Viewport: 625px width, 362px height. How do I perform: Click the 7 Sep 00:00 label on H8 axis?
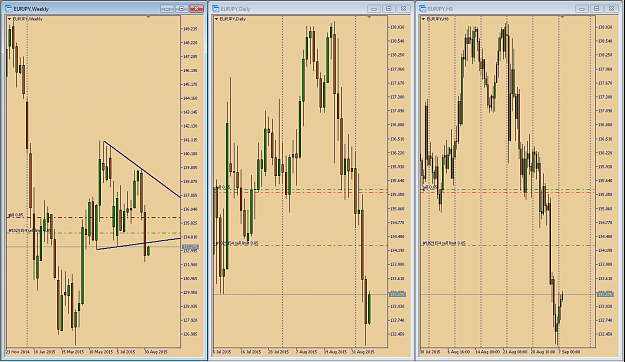click(x=569, y=352)
